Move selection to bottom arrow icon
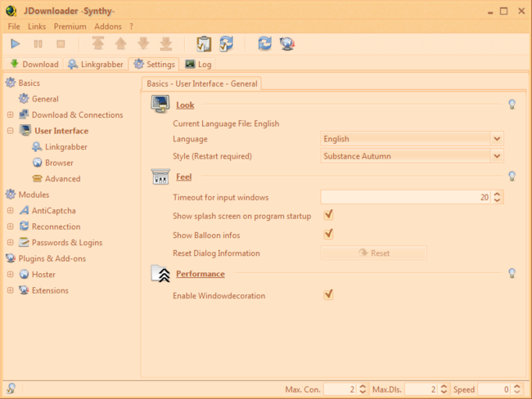532x399 pixels. click(166, 43)
